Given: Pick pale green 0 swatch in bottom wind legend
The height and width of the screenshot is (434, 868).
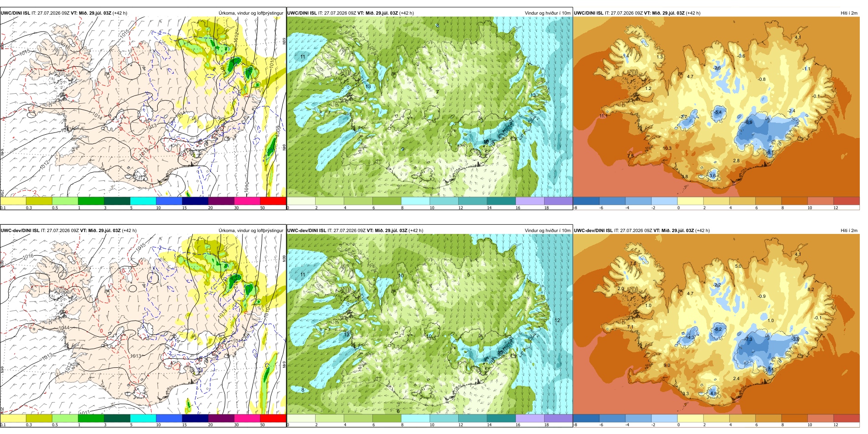Looking at the screenshot, I should (x=301, y=418).
